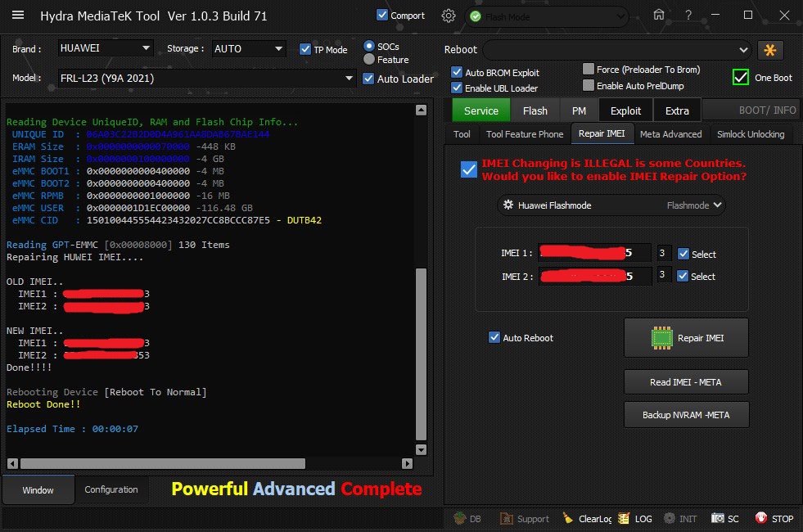Click ClearLog broom icon
This screenshot has width=803, height=532.
coord(567,518)
